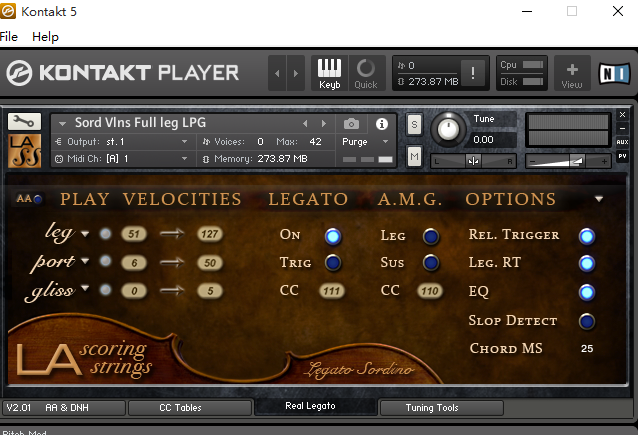Enable the port velocity range light

[x=105, y=261]
